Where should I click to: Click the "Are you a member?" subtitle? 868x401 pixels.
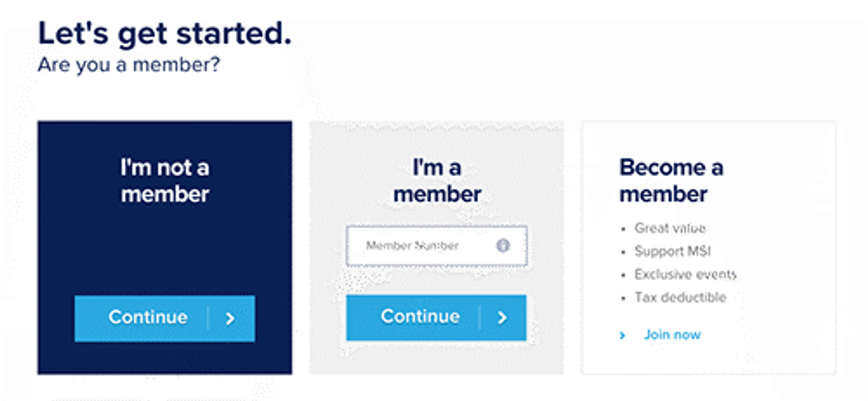pos(129,65)
